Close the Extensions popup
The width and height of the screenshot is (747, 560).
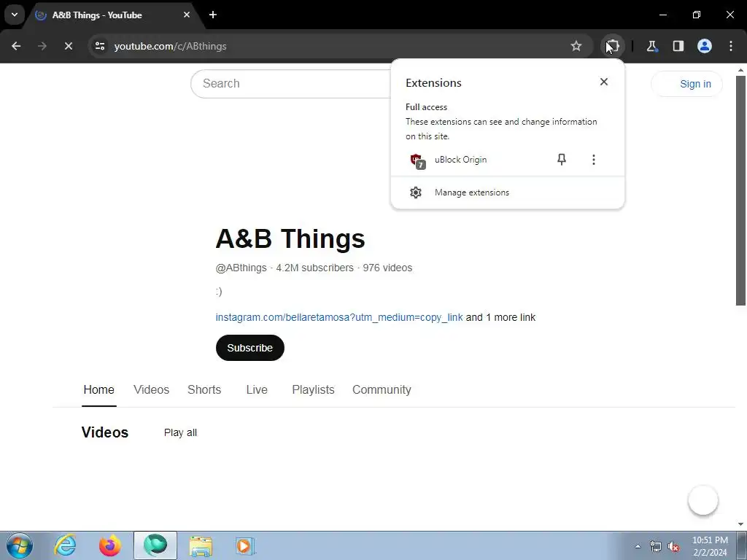603,82
